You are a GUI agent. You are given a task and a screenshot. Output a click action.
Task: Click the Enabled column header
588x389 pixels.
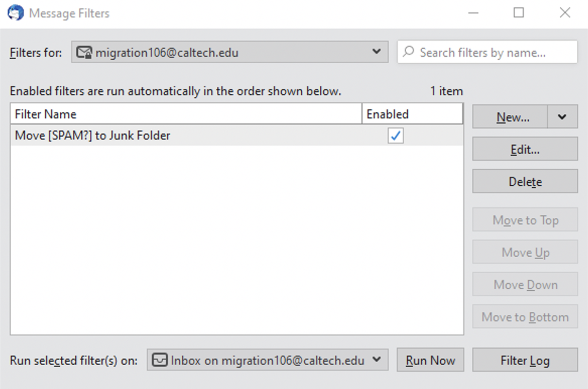coord(412,114)
